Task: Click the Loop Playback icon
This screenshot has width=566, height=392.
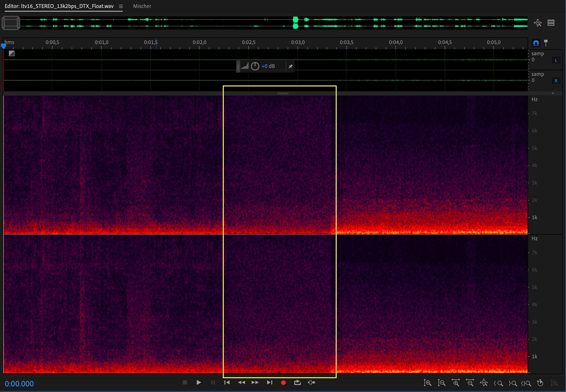Action: pyautogui.click(x=297, y=382)
